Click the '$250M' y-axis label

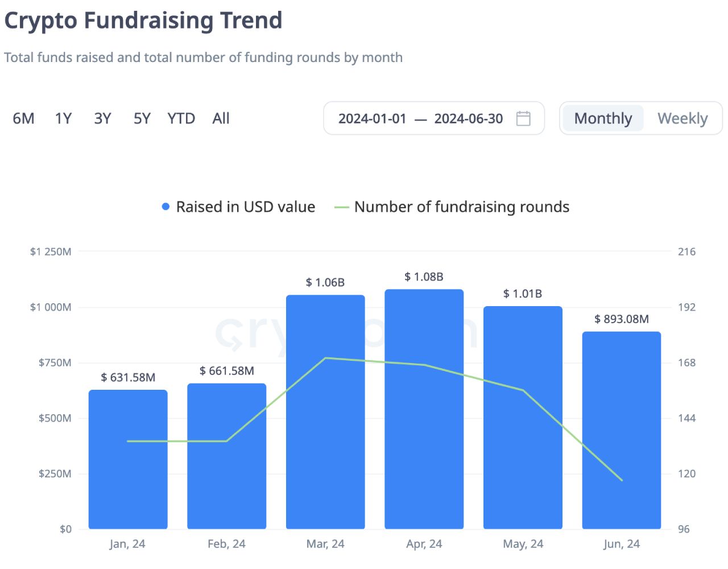(x=55, y=473)
